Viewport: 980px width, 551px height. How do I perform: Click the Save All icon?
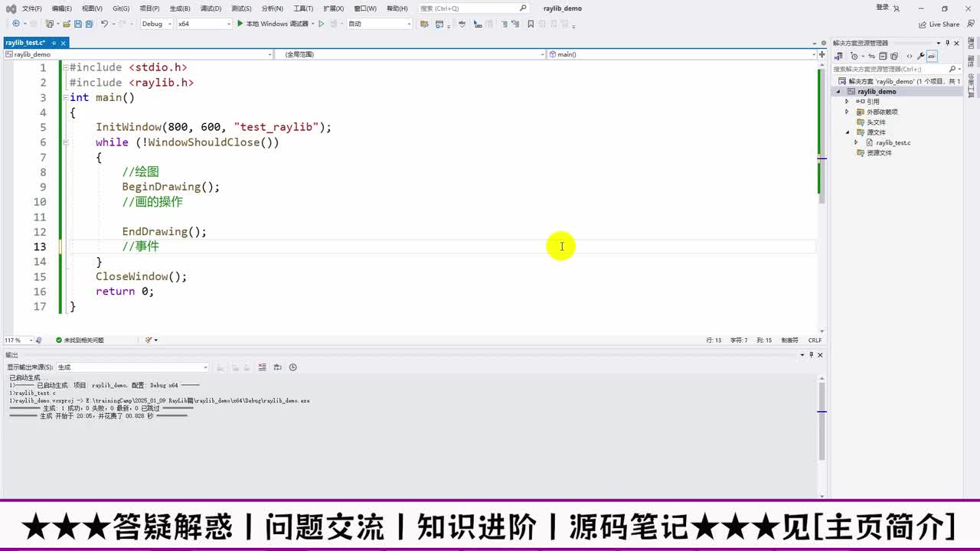(89, 24)
